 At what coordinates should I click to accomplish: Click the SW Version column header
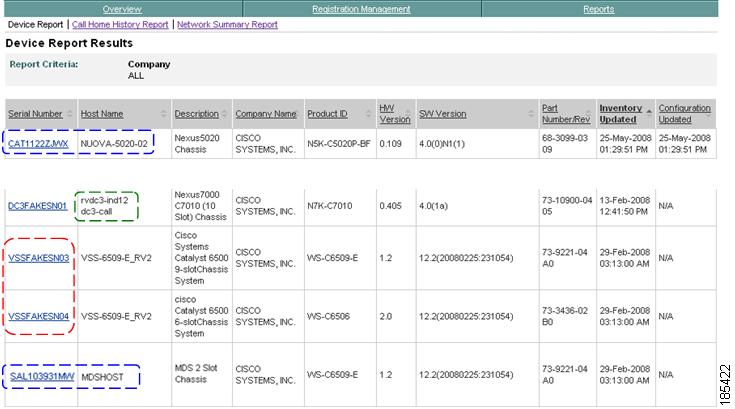pyautogui.click(x=442, y=114)
